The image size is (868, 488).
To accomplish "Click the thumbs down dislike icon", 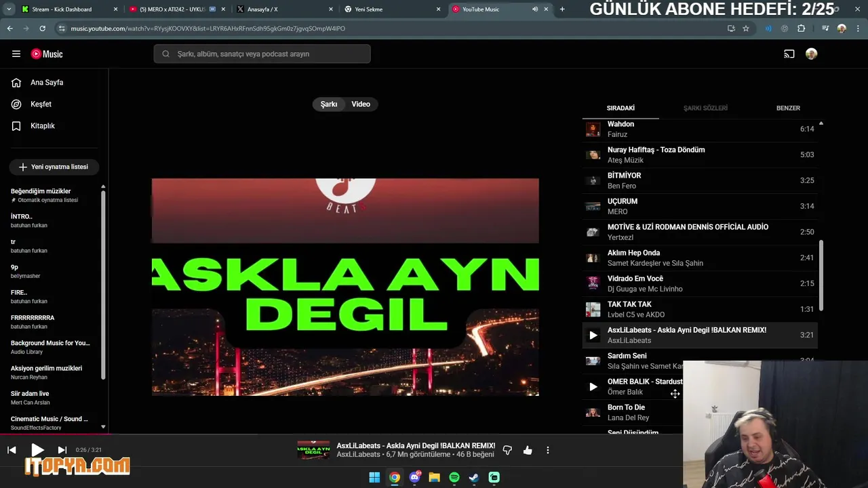I will 507,450.
